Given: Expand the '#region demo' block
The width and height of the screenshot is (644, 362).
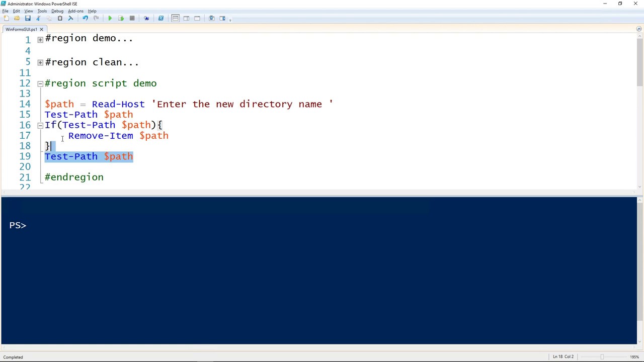Looking at the screenshot, I should [x=40, y=39].
